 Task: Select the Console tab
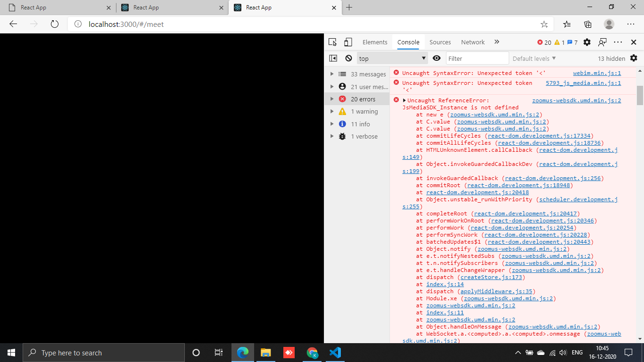pos(408,42)
